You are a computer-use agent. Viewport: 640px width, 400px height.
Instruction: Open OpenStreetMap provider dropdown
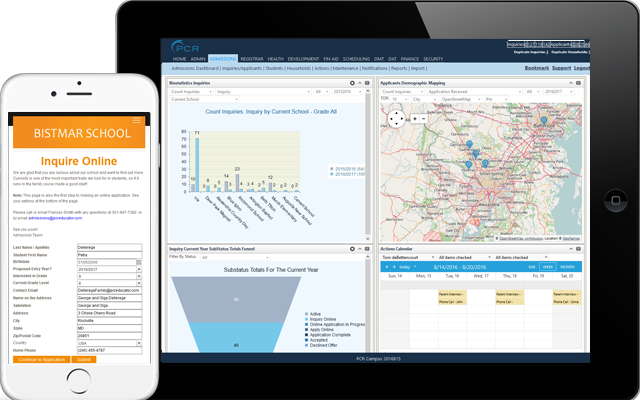coord(461,99)
